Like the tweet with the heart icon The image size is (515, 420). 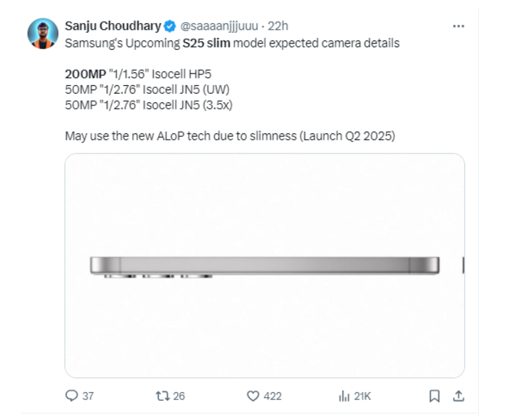point(253,396)
